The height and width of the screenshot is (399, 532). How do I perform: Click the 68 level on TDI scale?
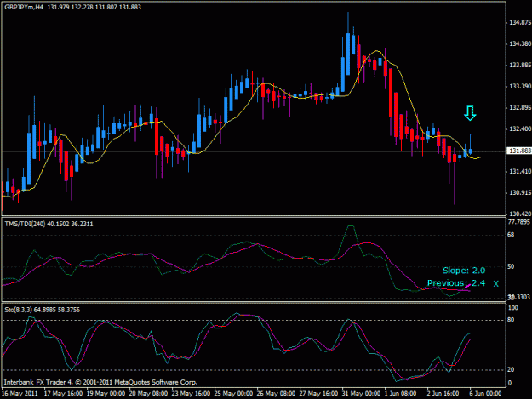511,235
